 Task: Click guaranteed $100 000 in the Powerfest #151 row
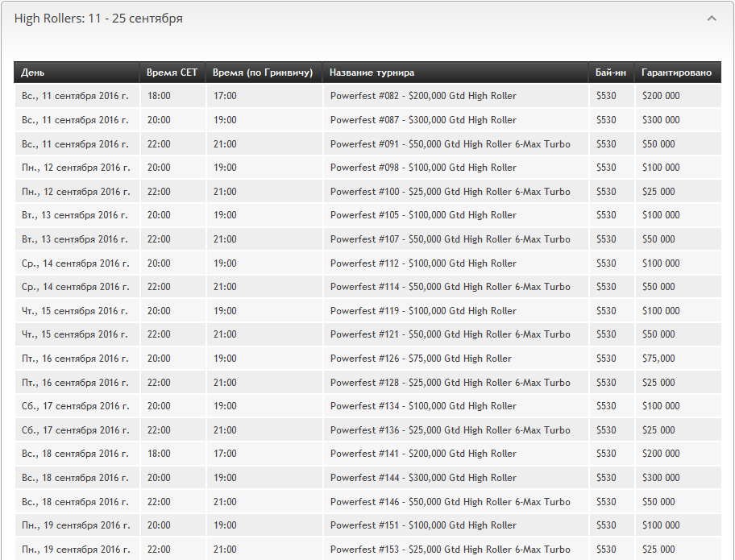(x=661, y=525)
